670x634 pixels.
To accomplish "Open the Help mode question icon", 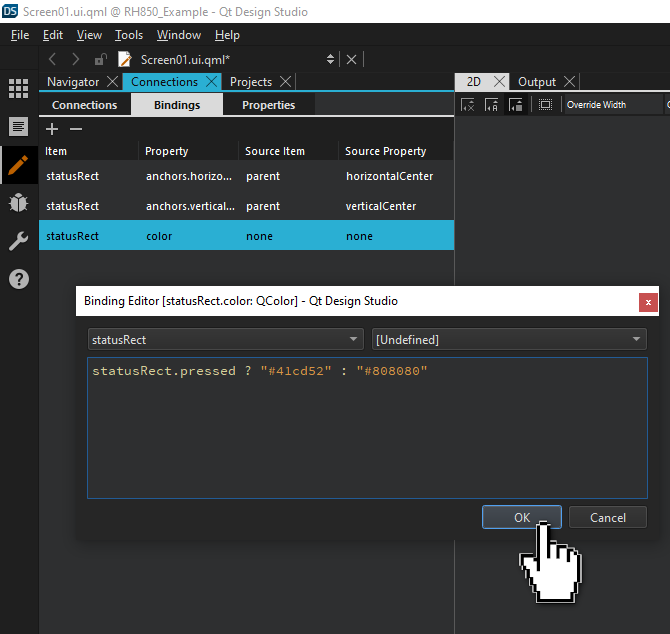I will [x=18, y=279].
